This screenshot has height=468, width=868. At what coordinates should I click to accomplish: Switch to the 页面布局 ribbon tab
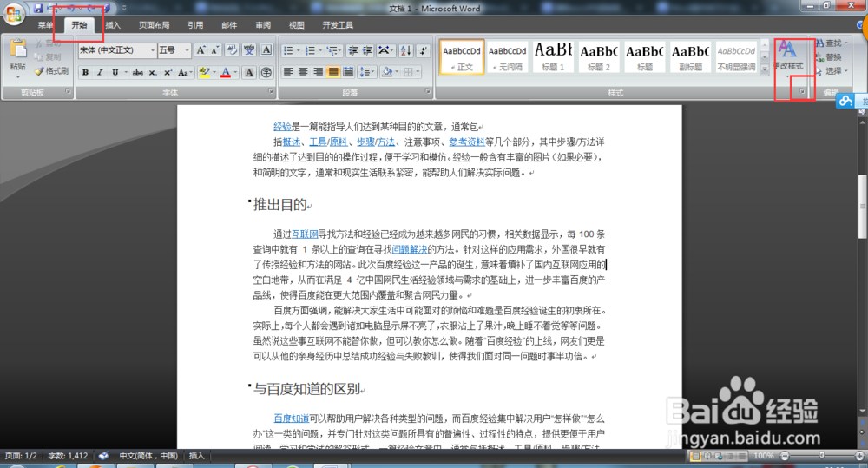155,25
